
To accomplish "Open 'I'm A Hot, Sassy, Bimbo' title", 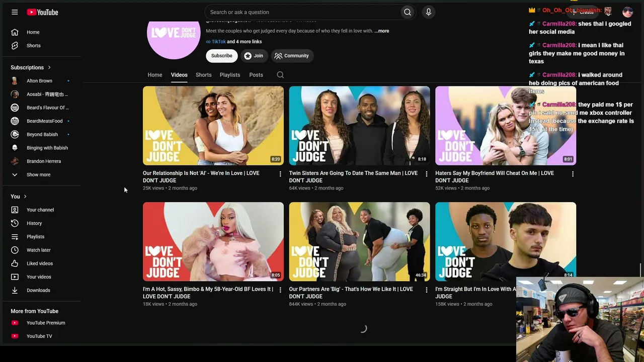I will point(208,293).
